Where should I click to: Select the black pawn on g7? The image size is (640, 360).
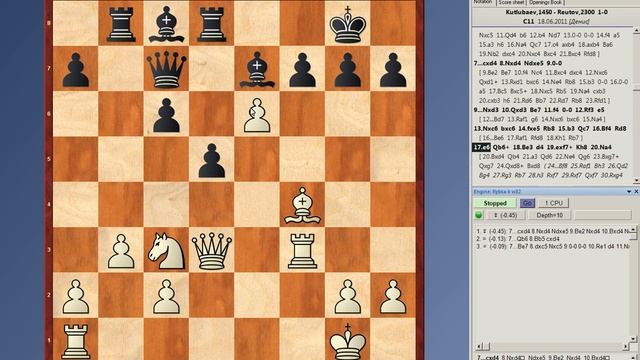[x=347, y=70]
